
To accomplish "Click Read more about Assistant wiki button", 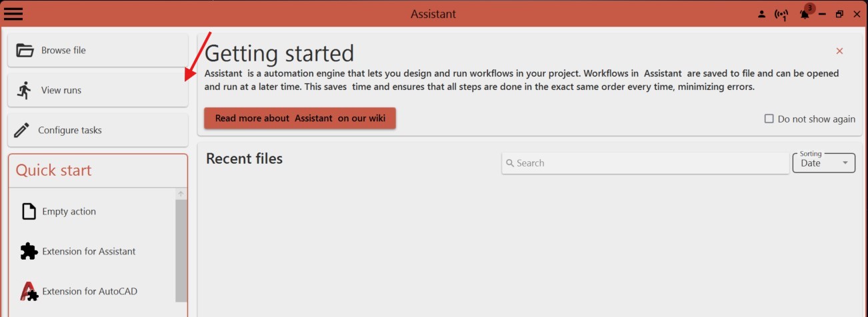I will (300, 118).
